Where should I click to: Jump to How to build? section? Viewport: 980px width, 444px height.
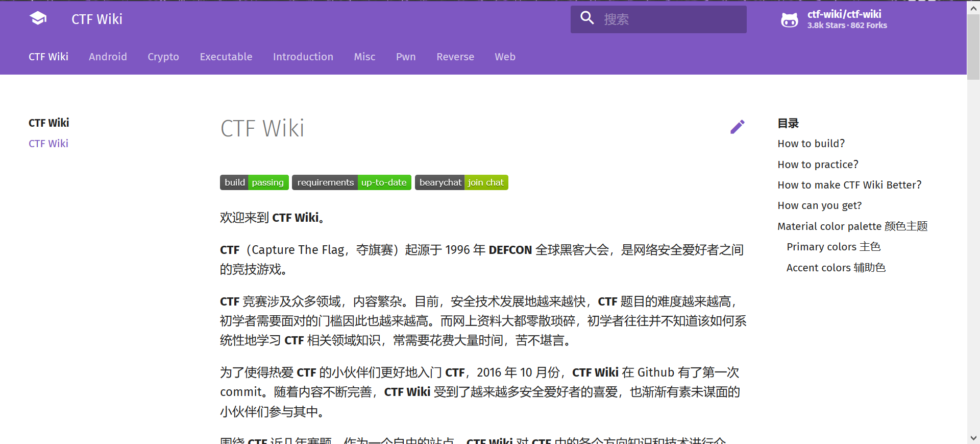[x=811, y=144]
